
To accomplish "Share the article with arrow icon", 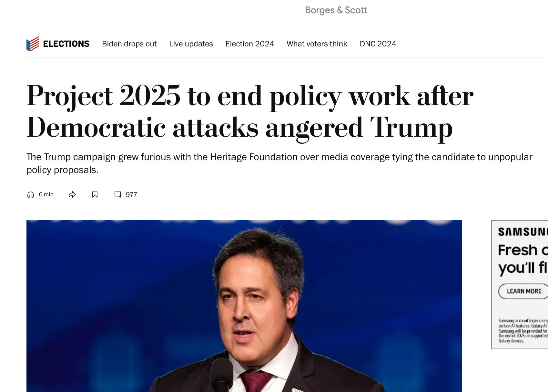I will pyautogui.click(x=72, y=195).
